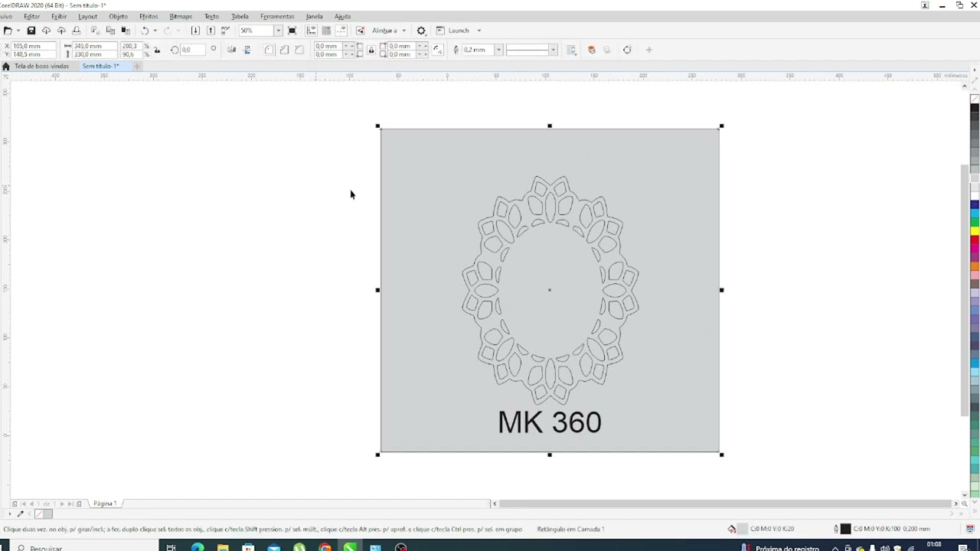Viewport: 980px width, 551px height.
Task: Click the To front of layer icon
Action: pyautogui.click(x=591, y=50)
